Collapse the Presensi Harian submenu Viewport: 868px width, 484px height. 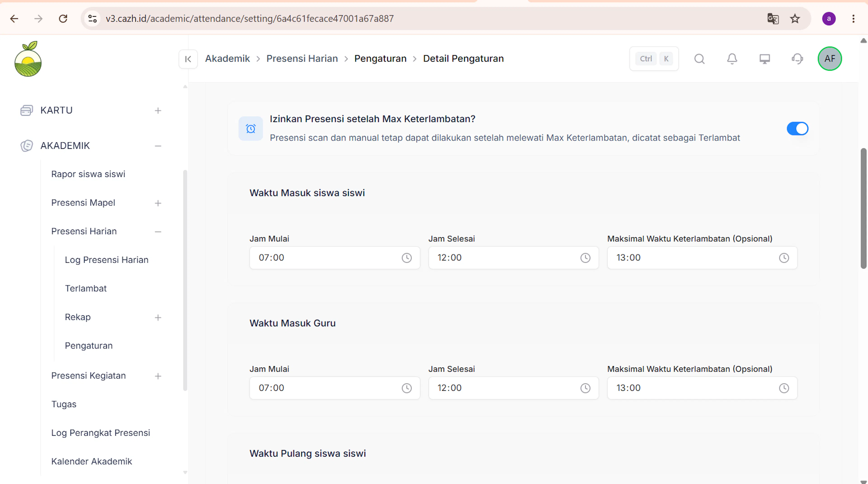[158, 232]
